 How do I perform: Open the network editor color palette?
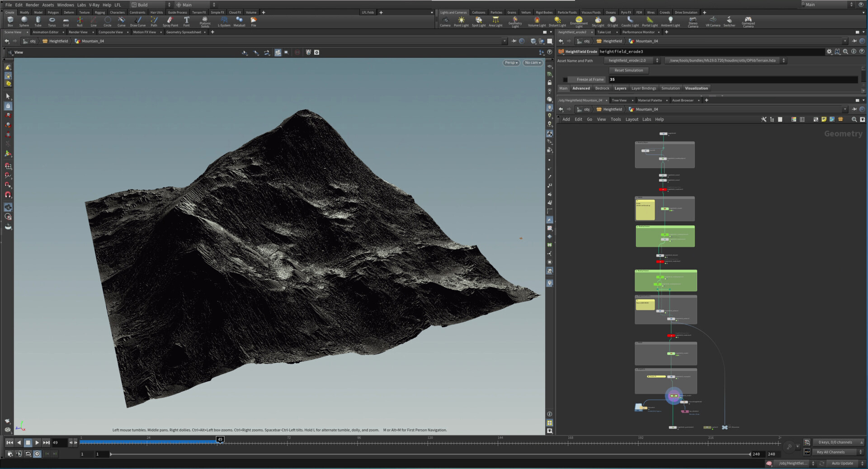pos(794,119)
